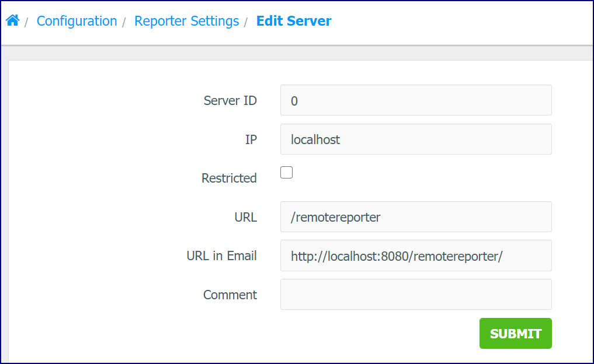Go to the home page icon
Image resolution: width=594 pixels, height=364 pixels.
tap(12, 20)
